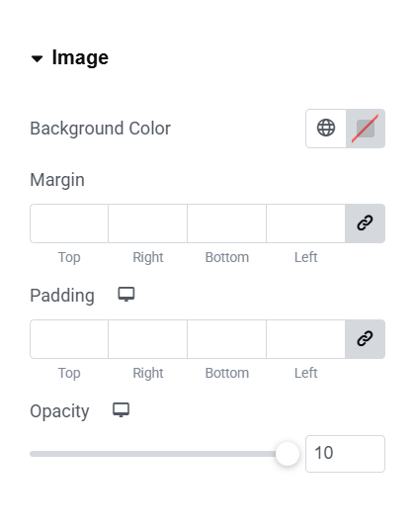Focus the Margin Top input field
The height and width of the screenshot is (532, 414).
[x=69, y=223]
